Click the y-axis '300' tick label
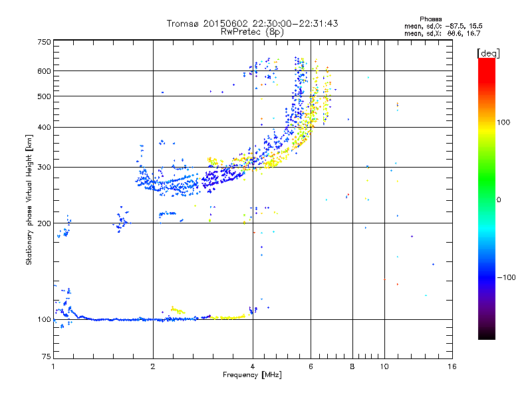 [x=44, y=167]
